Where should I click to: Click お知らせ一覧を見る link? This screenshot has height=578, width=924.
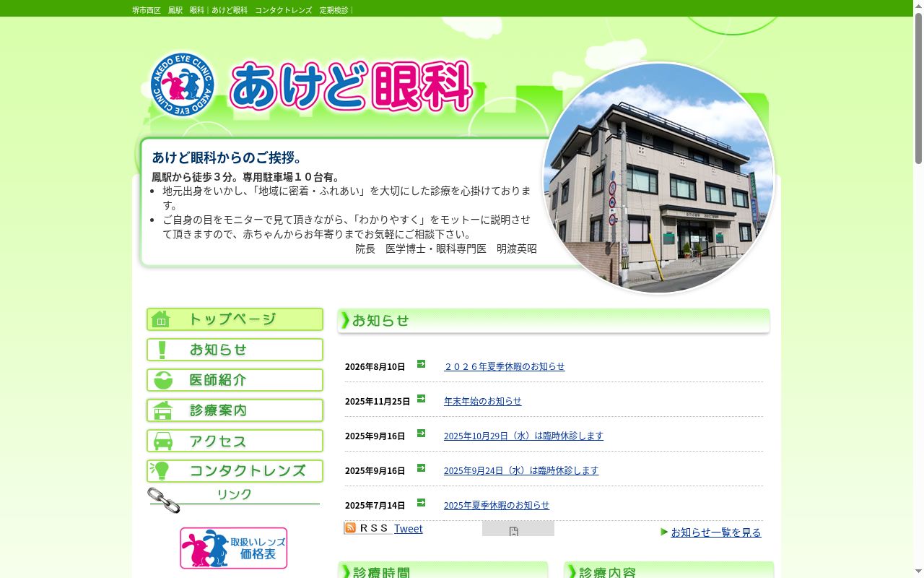716,532
